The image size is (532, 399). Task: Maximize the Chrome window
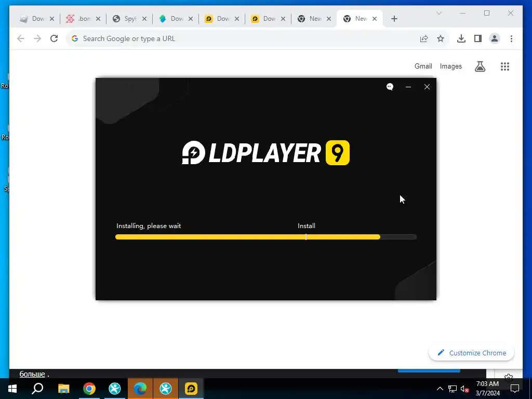(487, 13)
